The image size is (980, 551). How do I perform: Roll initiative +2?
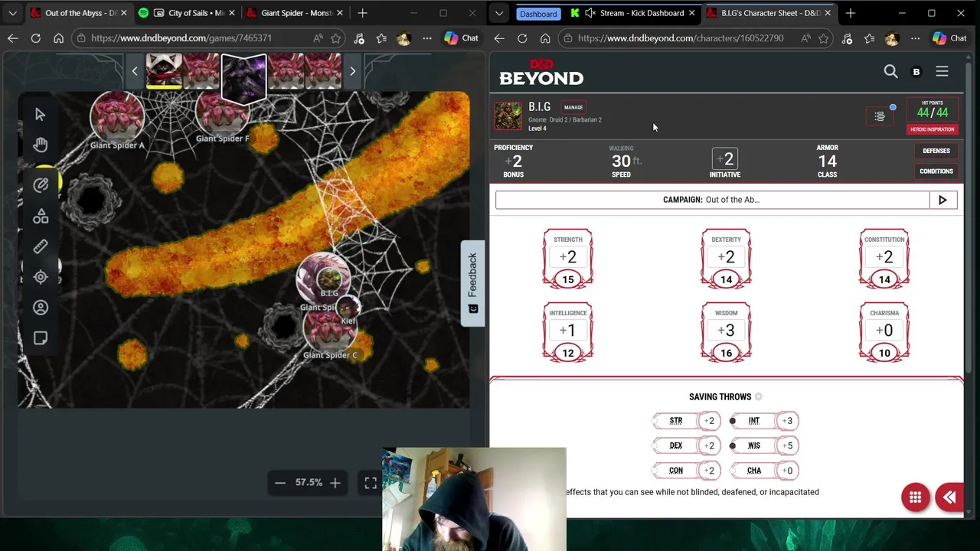(725, 159)
